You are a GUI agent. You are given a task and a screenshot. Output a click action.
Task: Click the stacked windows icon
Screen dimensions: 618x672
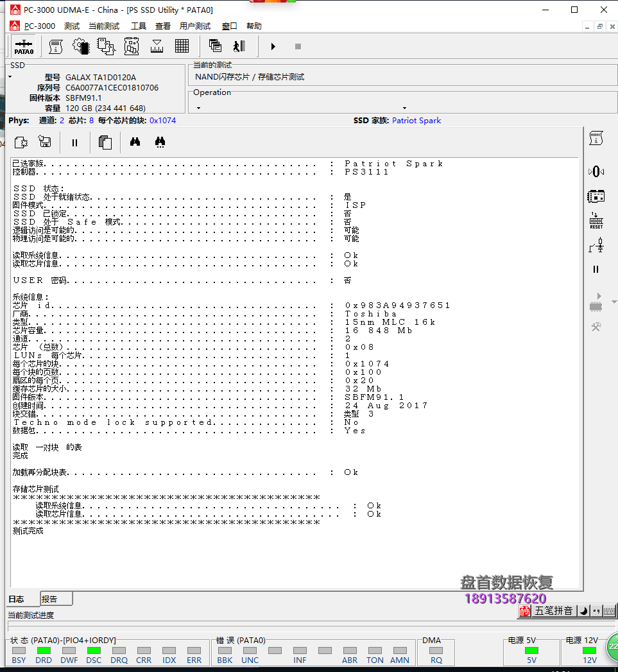point(215,46)
